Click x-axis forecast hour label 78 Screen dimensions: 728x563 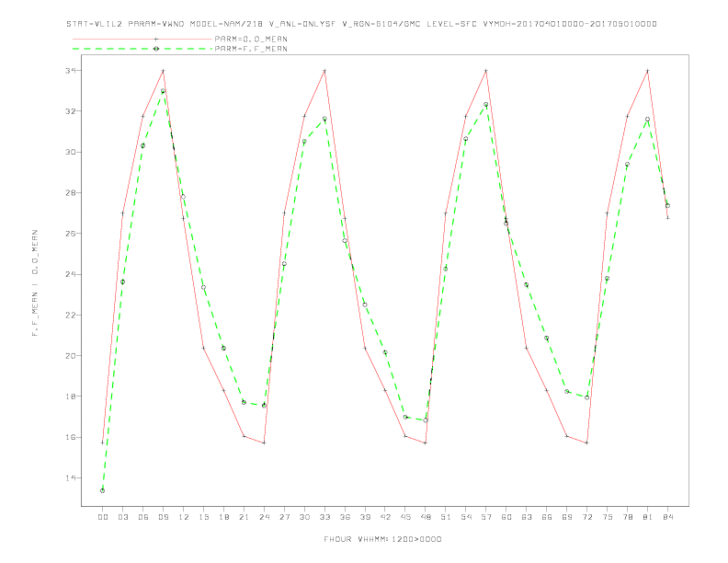(x=627, y=517)
